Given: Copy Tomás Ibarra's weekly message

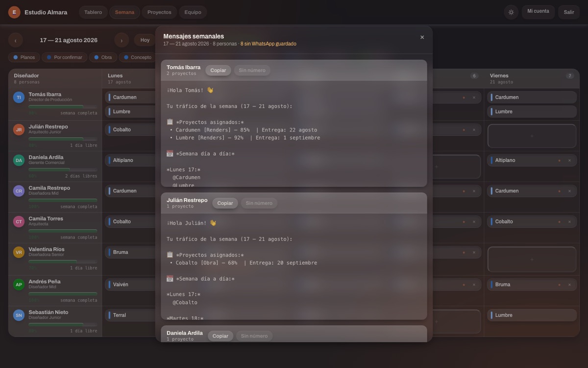Looking at the screenshot, I should [218, 70].
